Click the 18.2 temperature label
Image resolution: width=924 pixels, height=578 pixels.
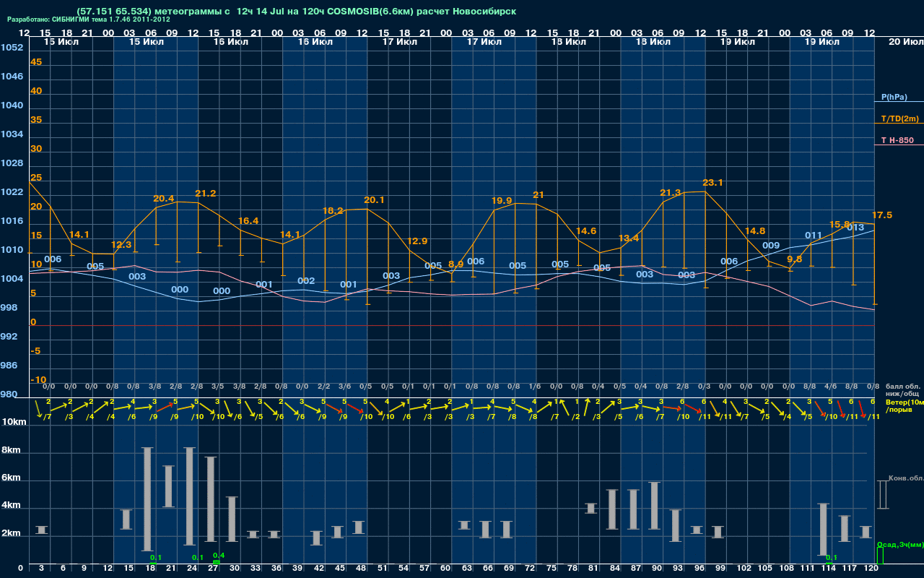(x=333, y=211)
